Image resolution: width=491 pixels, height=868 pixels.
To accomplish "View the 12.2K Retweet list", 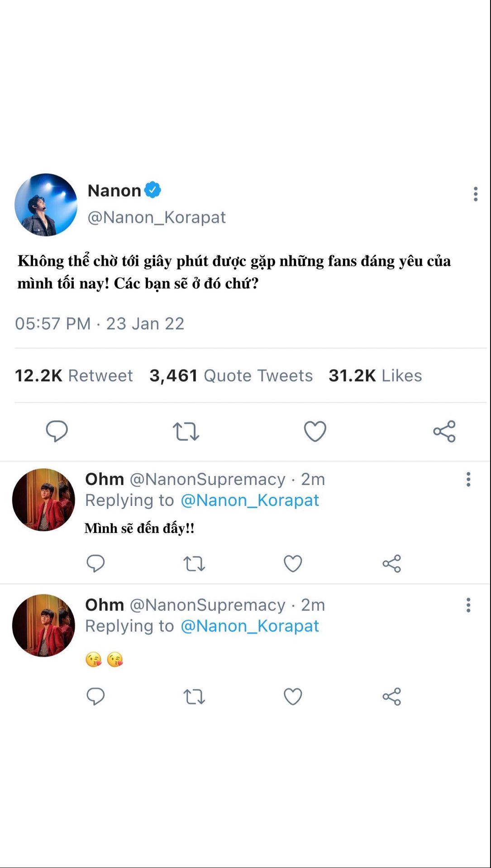I will tap(74, 376).
